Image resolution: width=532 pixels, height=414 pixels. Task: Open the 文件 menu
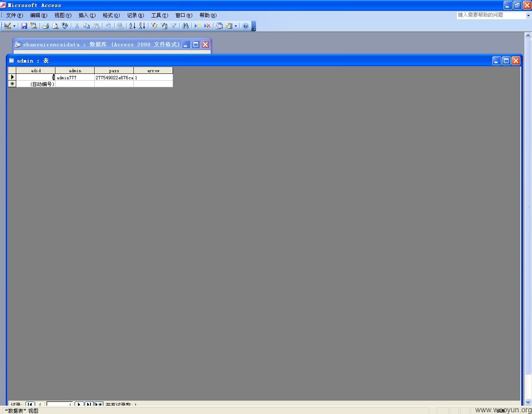click(15, 15)
